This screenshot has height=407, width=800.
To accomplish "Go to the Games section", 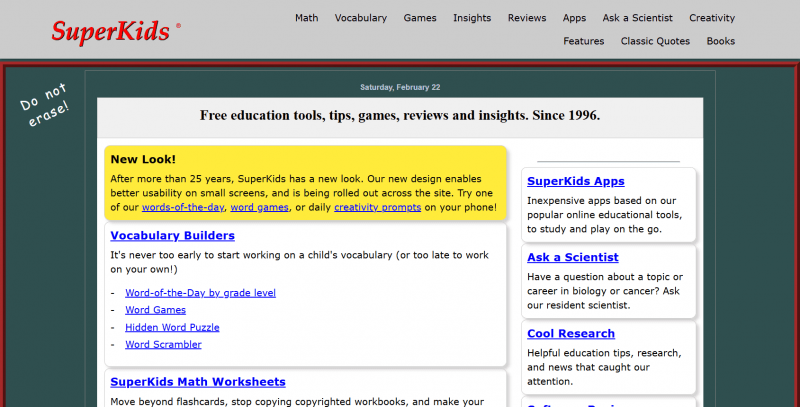I will [420, 18].
